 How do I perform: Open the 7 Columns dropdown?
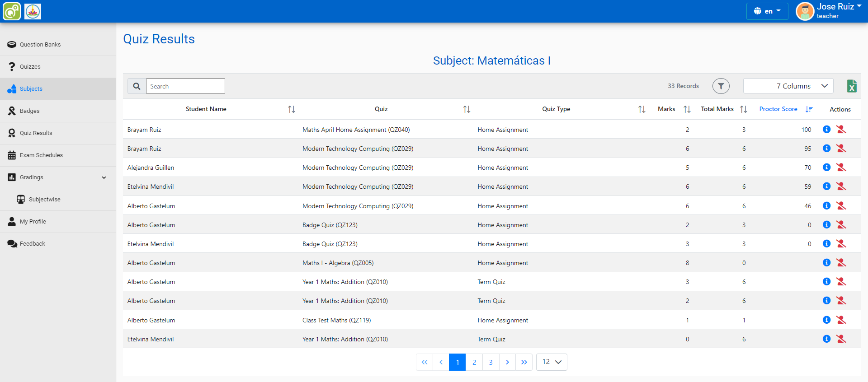788,86
